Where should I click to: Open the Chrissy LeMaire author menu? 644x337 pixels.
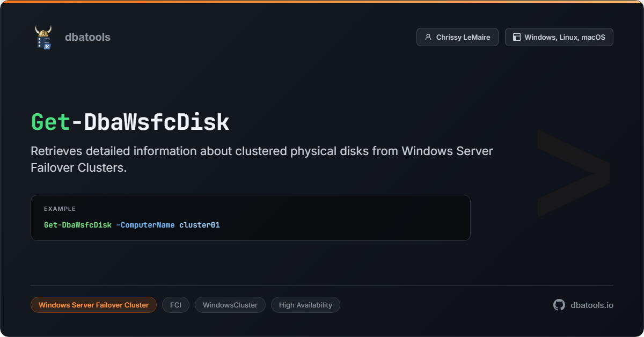pyautogui.click(x=457, y=37)
